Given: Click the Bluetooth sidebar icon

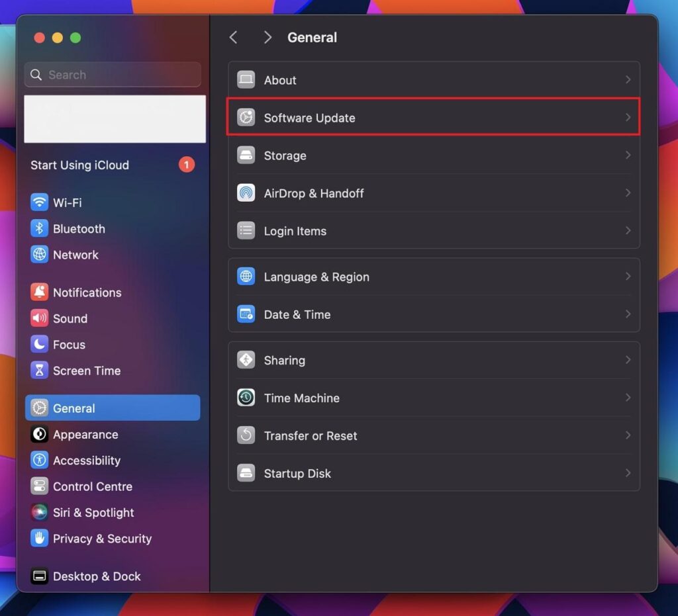Looking at the screenshot, I should click(39, 228).
